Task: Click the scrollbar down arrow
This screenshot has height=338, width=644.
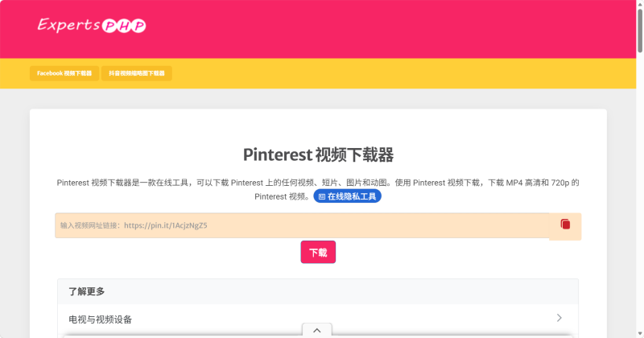Action: click(x=639, y=333)
